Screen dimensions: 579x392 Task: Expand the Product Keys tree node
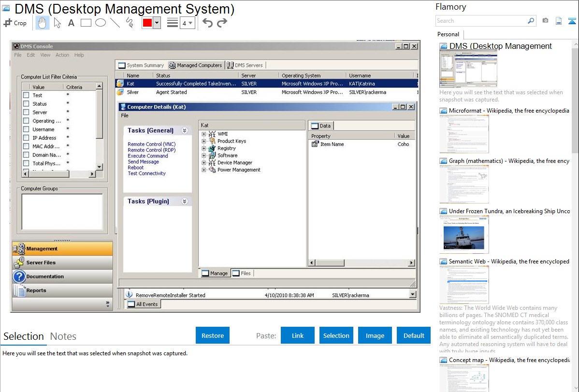click(x=204, y=141)
